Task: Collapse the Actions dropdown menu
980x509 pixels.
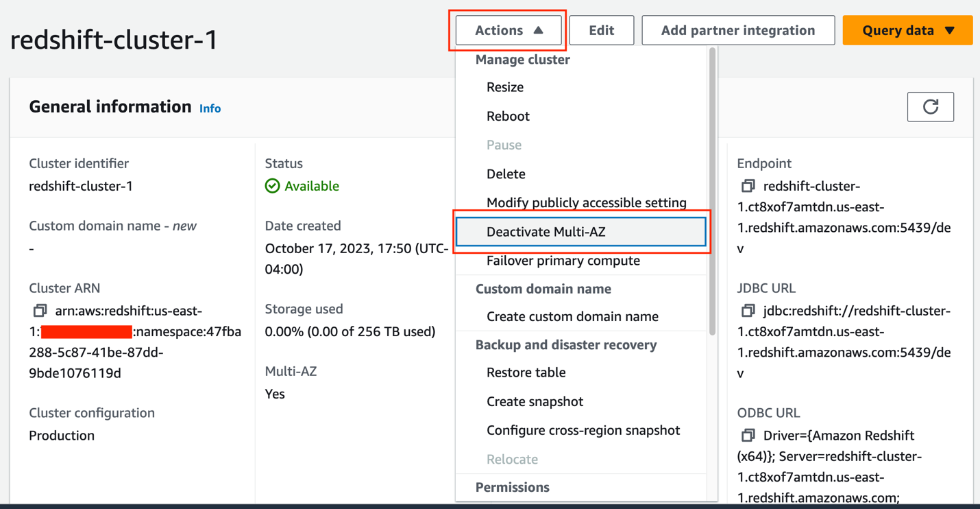Action: (x=509, y=30)
